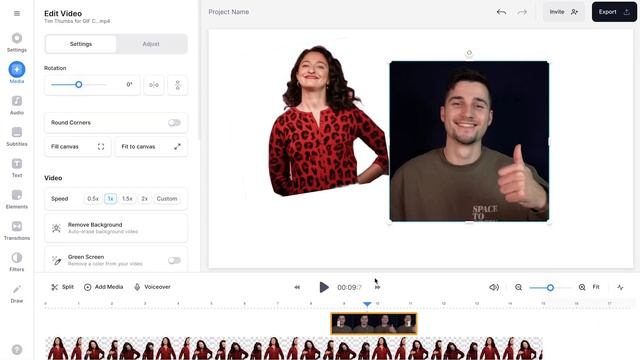Click Fit to canvas button
Viewport: 640px width, 360px height.
tap(151, 147)
